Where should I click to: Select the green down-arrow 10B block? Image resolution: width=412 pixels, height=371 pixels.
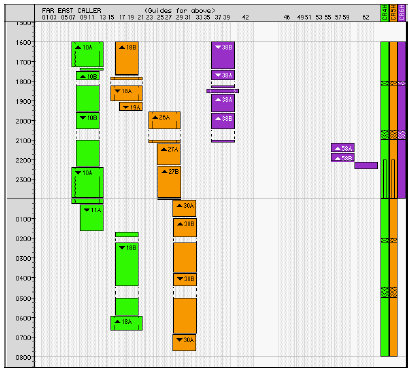[88, 121]
